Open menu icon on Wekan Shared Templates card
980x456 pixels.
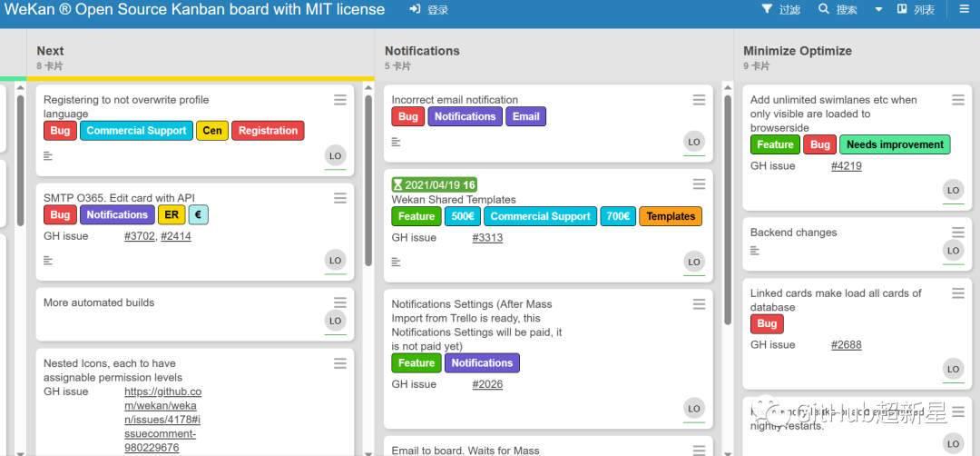[x=699, y=183]
